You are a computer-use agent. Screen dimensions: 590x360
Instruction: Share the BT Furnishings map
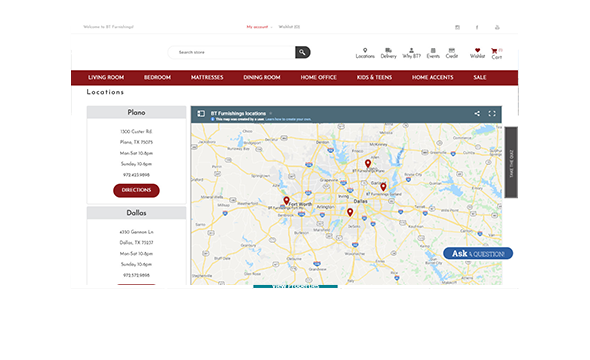(477, 113)
